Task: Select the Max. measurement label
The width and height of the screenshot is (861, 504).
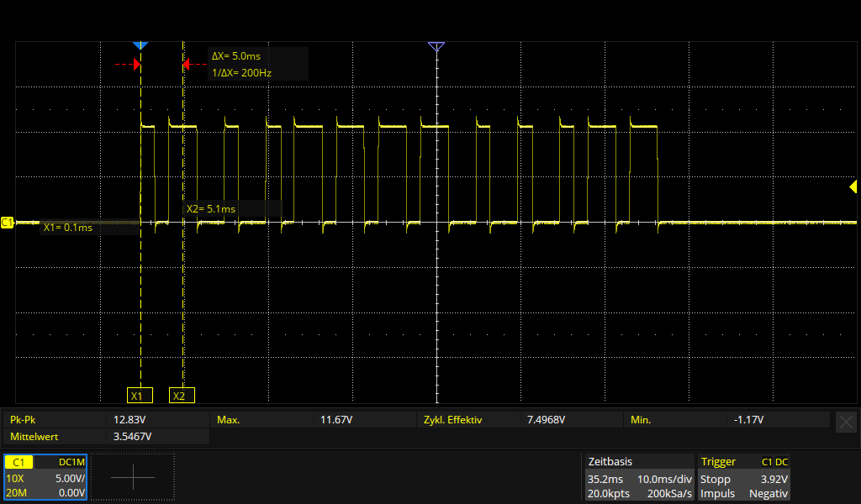Action: click(x=229, y=419)
